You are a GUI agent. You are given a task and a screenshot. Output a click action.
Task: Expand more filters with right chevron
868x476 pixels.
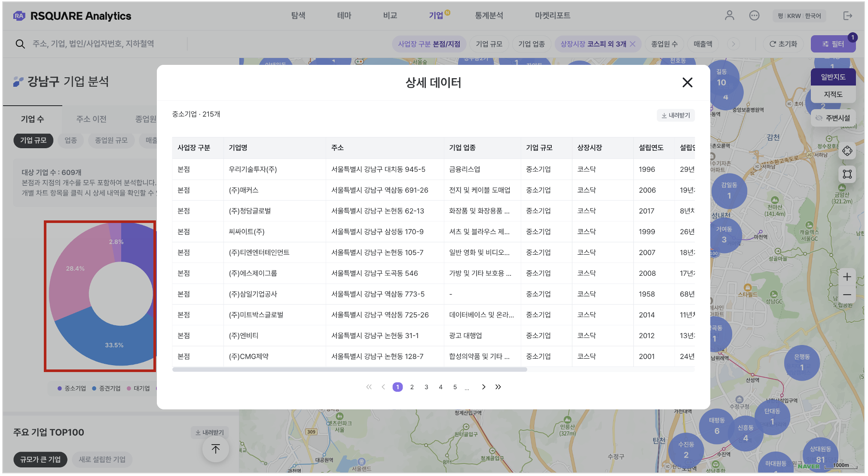(x=734, y=44)
